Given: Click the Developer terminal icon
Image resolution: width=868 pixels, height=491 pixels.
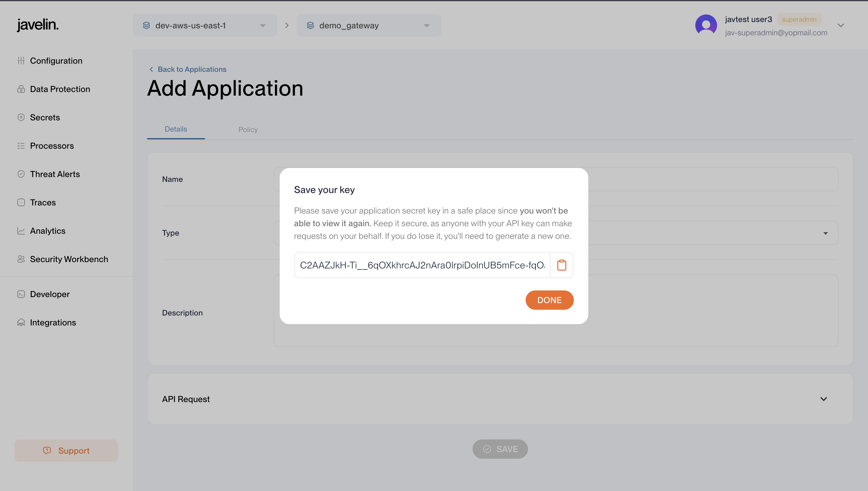Looking at the screenshot, I should click(x=21, y=294).
